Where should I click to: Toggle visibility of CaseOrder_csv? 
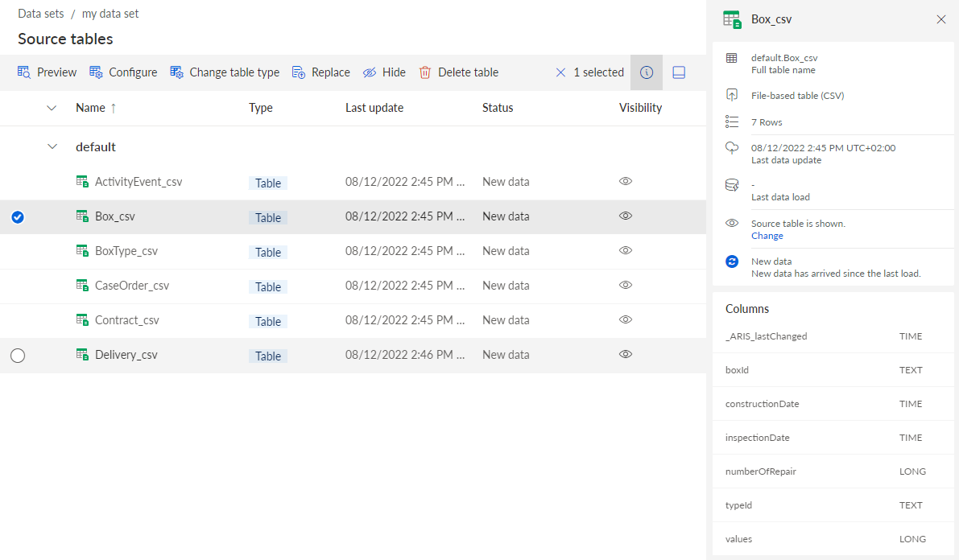pos(625,285)
